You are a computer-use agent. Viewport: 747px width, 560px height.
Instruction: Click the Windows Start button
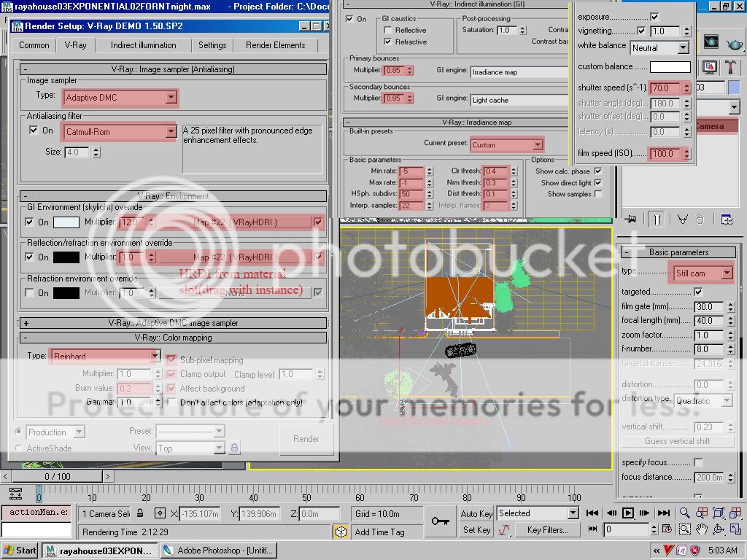[20, 551]
